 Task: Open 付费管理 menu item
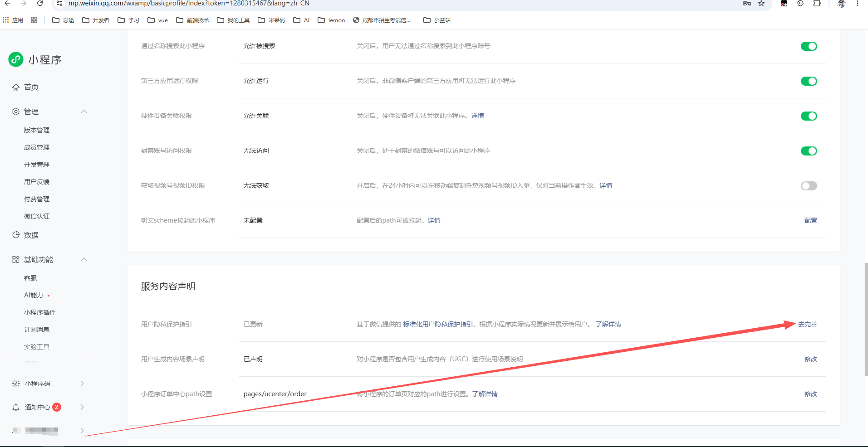point(37,199)
